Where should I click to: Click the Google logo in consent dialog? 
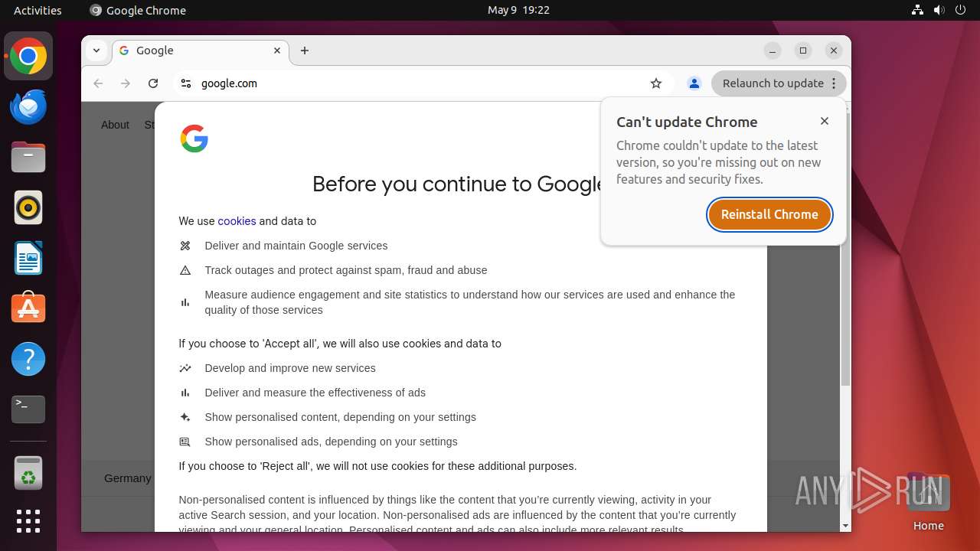(194, 139)
